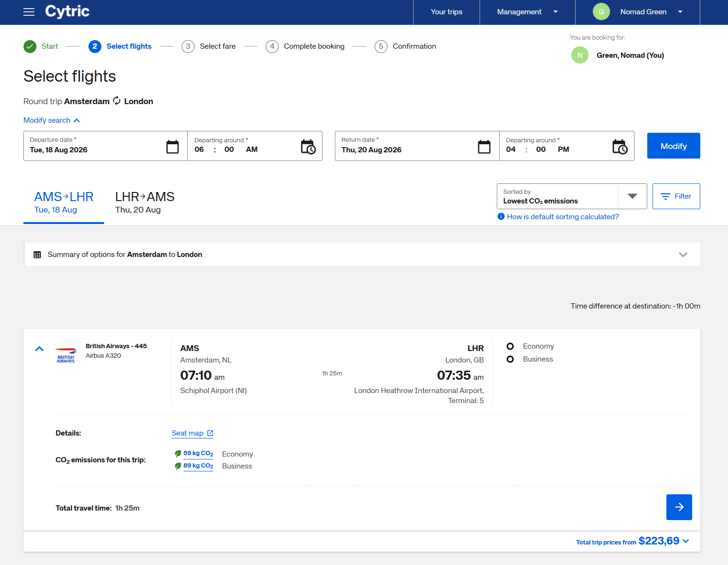Image resolution: width=728 pixels, height=565 pixels.
Task: Click the N traveler avatar
Action: pos(580,55)
